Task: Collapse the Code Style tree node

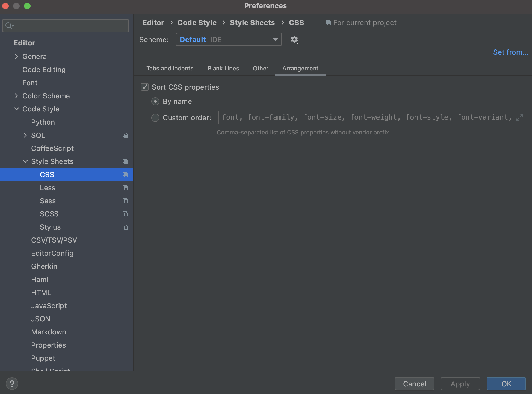Action: pyautogui.click(x=16, y=109)
